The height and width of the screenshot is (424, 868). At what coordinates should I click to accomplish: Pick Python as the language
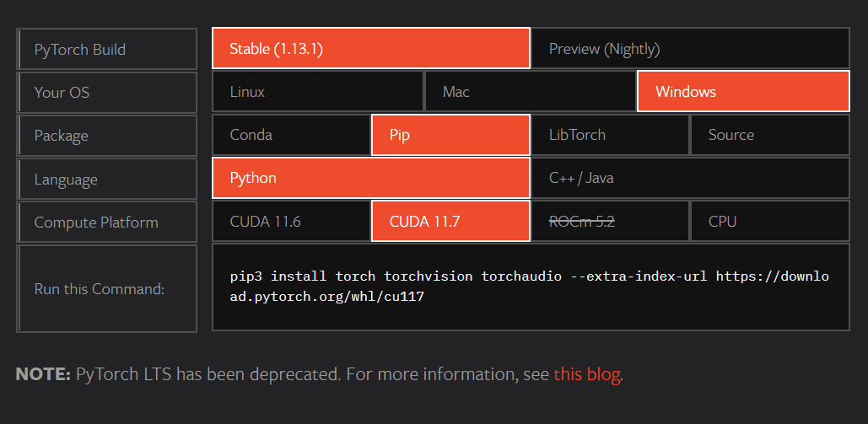[371, 178]
